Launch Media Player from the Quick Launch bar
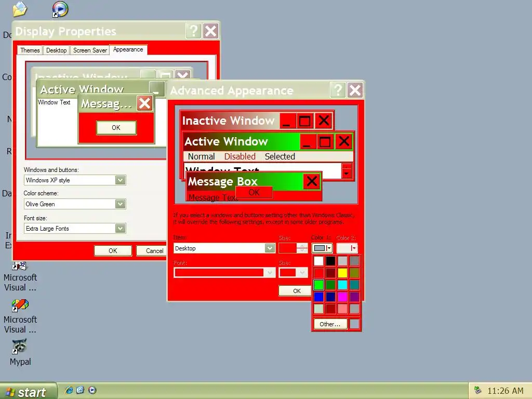 point(92,390)
